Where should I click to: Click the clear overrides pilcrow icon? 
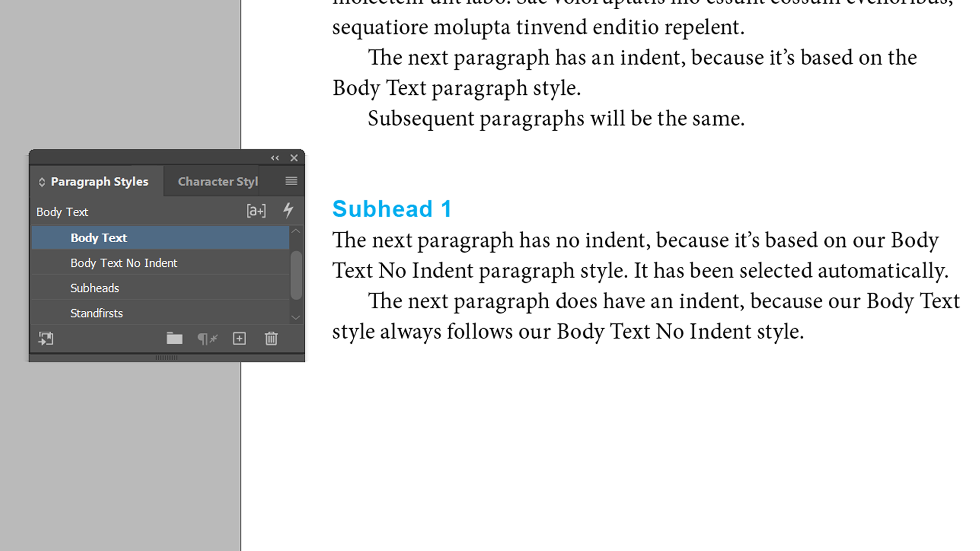coord(207,338)
